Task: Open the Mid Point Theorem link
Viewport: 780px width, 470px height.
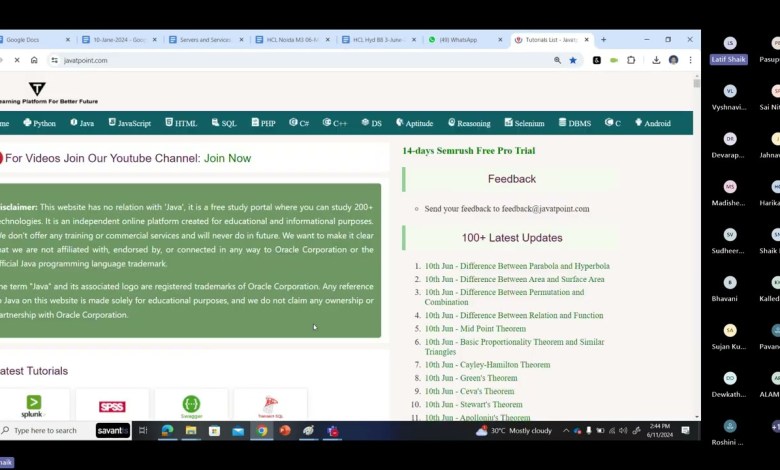Action: pos(475,329)
